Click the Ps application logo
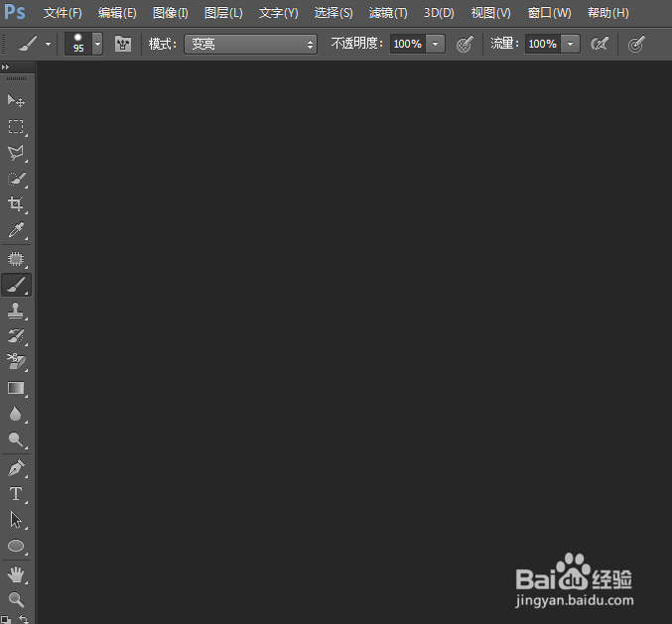The width and height of the screenshot is (672, 624). point(15,13)
